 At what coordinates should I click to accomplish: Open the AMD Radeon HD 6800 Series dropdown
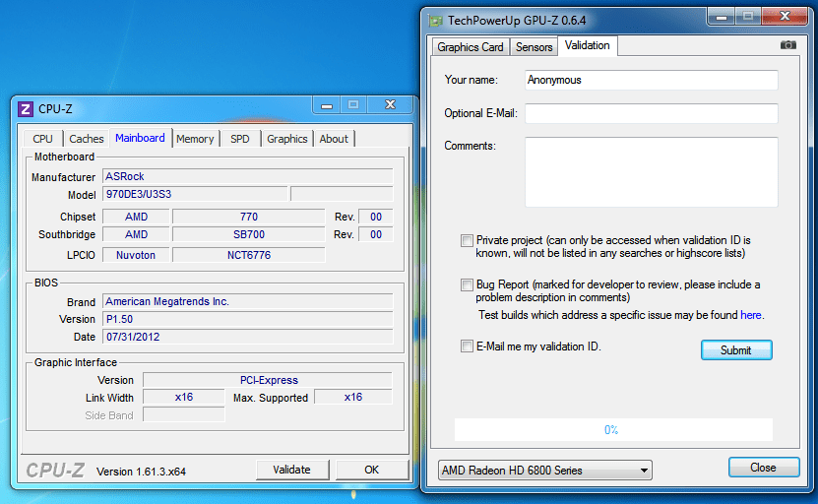click(x=545, y=471)
